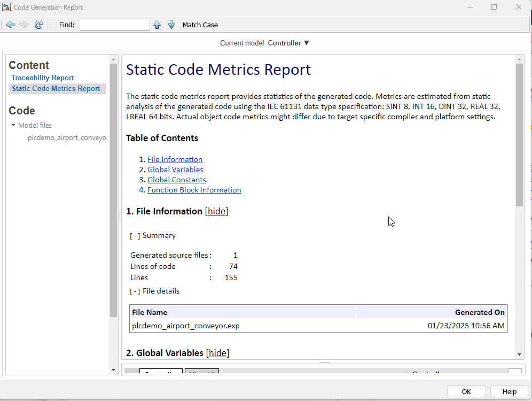532x401 pixels.
Task: Find previous match with up arrow
Action: (157, 25)
